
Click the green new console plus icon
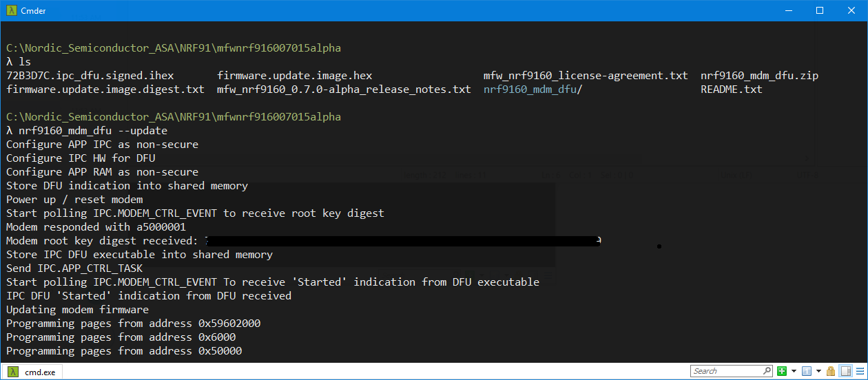pyautogui.click(x=782, y=371)
